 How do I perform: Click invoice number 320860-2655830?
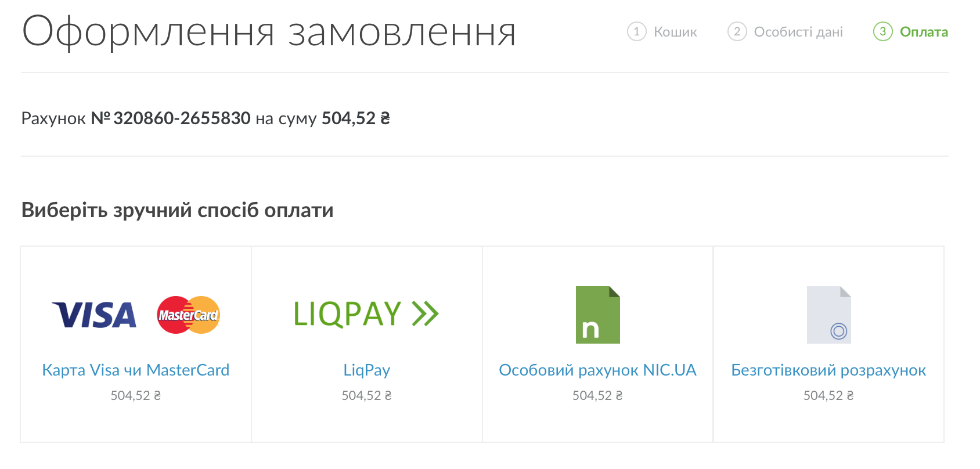click(x=182, y=118)
